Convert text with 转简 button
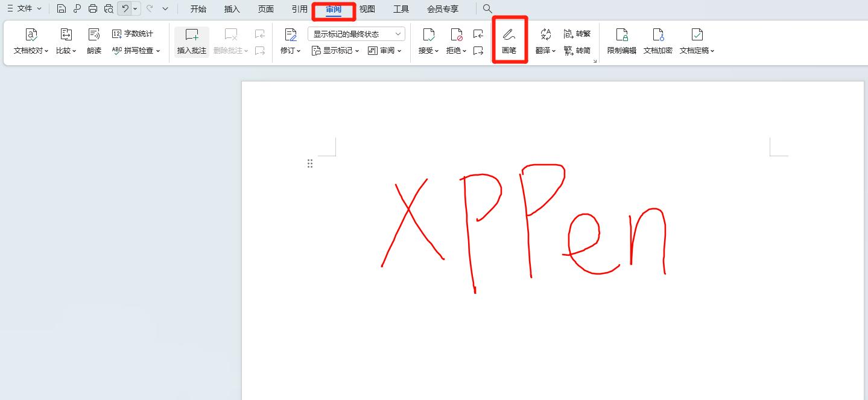This screenshot has width=868, height=400. point(577,51)
